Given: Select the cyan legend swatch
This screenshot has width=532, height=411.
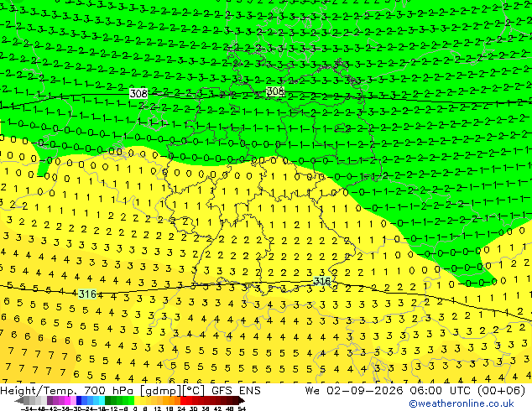Looking at the screenshot, I should point(102,400).
